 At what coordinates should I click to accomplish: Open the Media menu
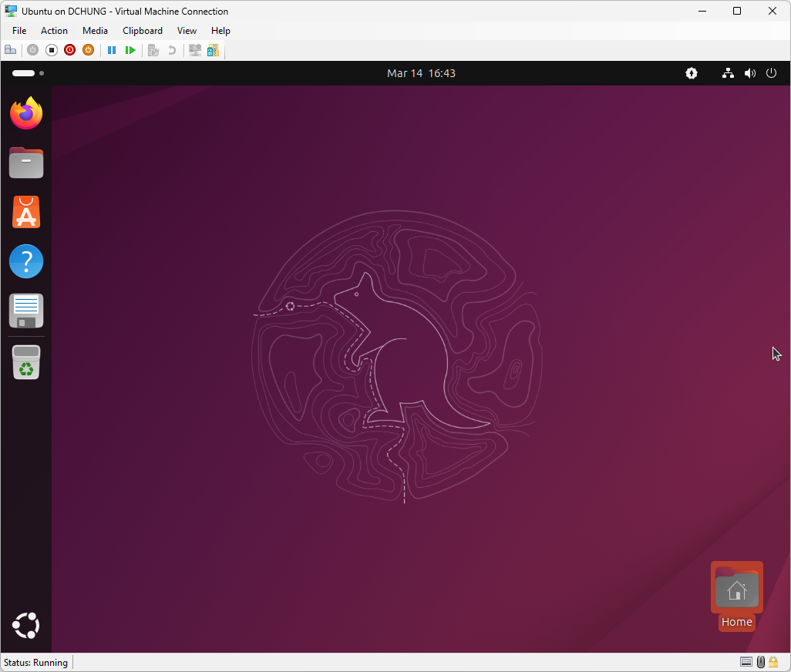tap(95, 31)
